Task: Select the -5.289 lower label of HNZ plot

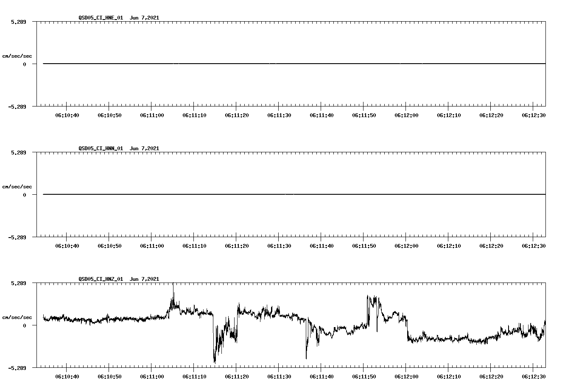Action: pyautogui.click(x=17, y=368)
